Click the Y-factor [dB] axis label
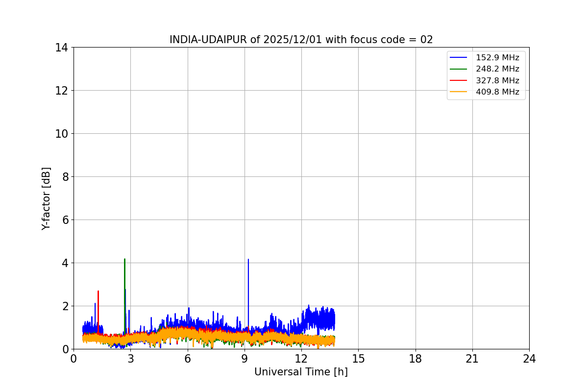Viewport: 588px width, 392px height. coord(46,198)
